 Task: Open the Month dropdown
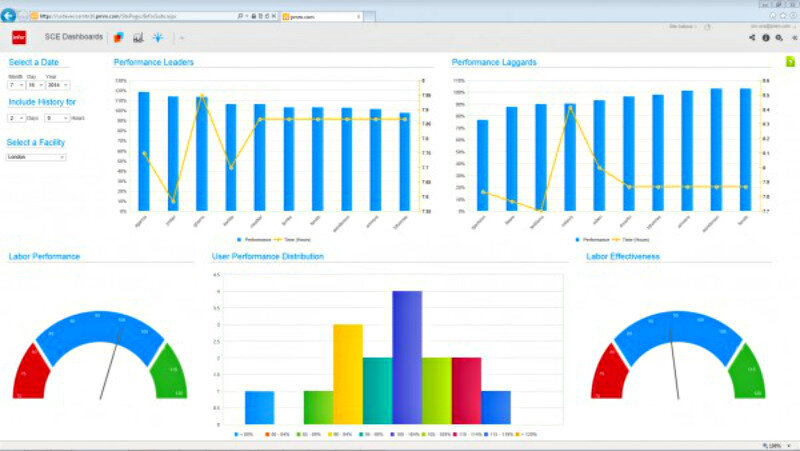coord(16,86)
